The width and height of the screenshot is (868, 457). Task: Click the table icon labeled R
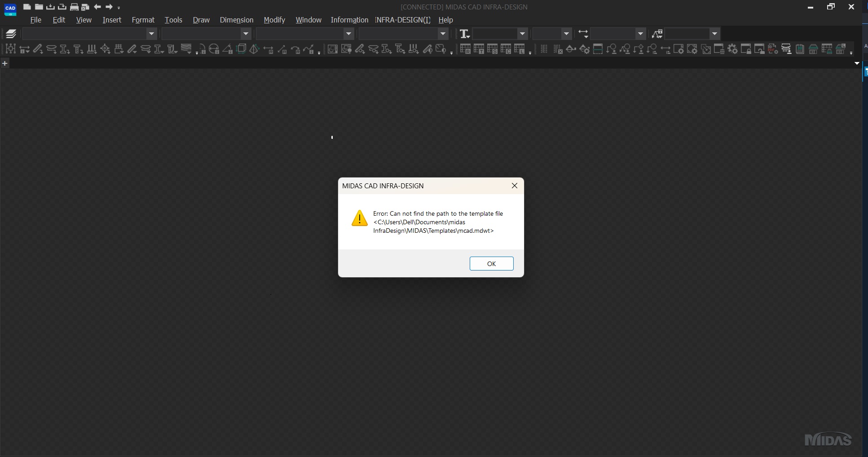(465, 49)
